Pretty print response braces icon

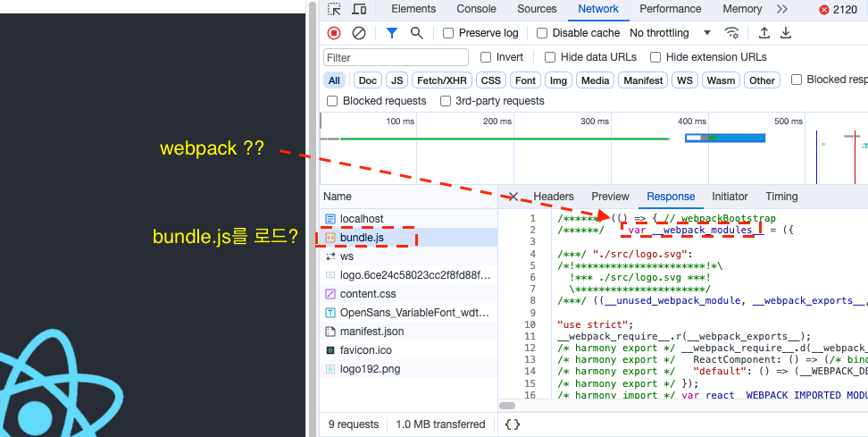tap(513, 424)
